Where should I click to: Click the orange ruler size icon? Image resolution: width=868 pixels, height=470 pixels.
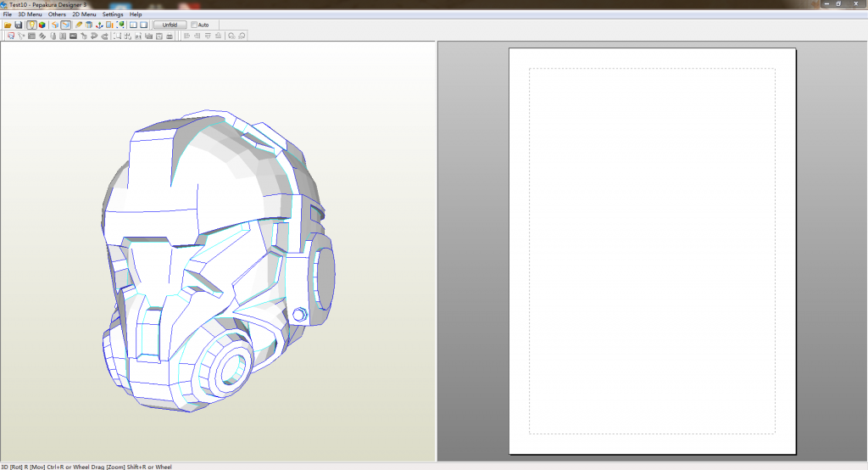109,25
